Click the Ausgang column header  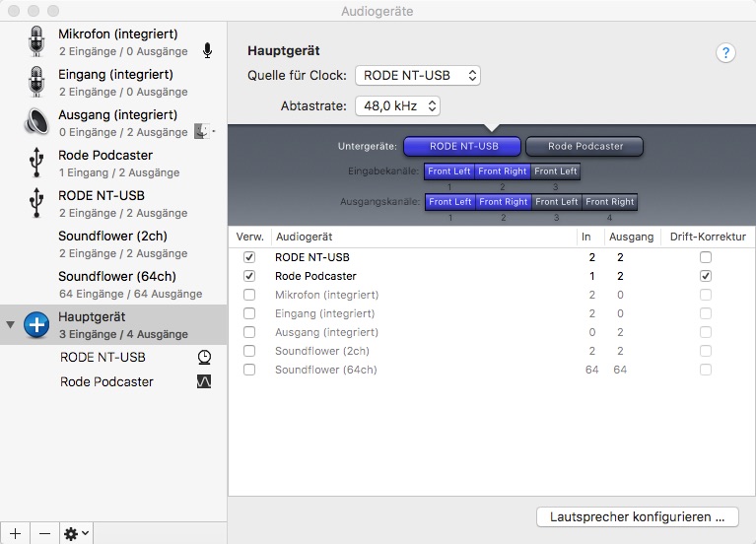[631, 237]
